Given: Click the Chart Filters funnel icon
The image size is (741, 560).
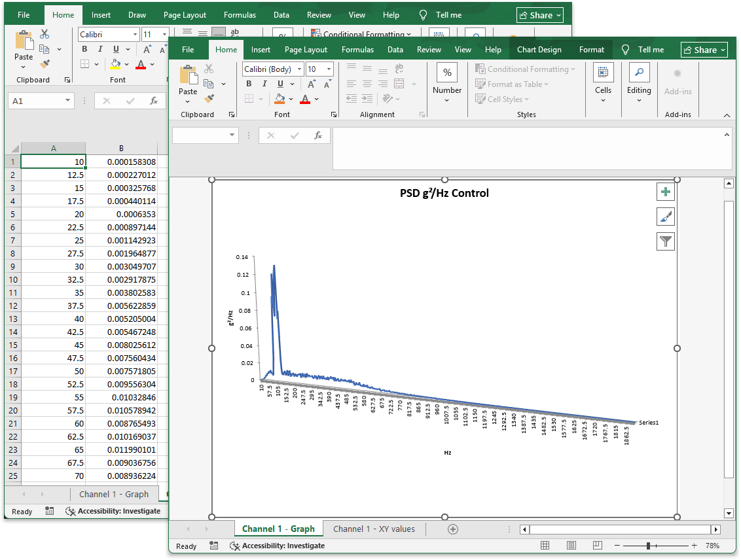Looking at the screenshot, I should point(666,241).
